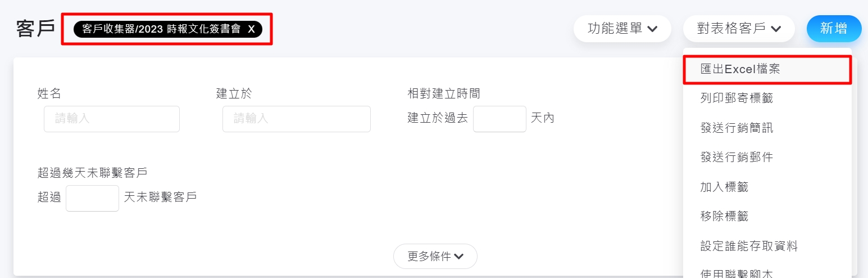
Task: Click the chevron arrow beside 更多條件
Action: click(x=459, y=257)
